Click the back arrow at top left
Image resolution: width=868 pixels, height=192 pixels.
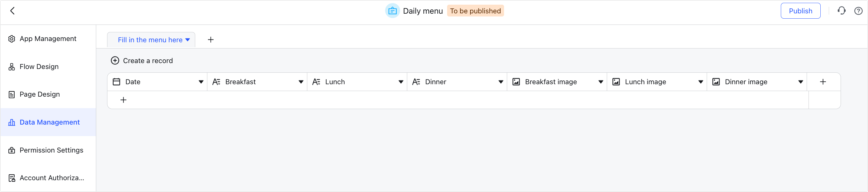(x=13, y=11)
